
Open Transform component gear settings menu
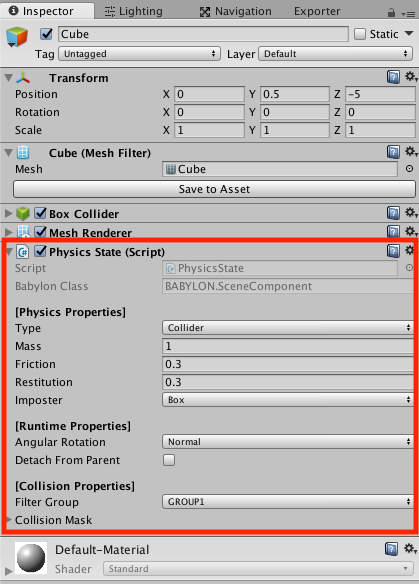pyautogui.click(x=411, y=77)
